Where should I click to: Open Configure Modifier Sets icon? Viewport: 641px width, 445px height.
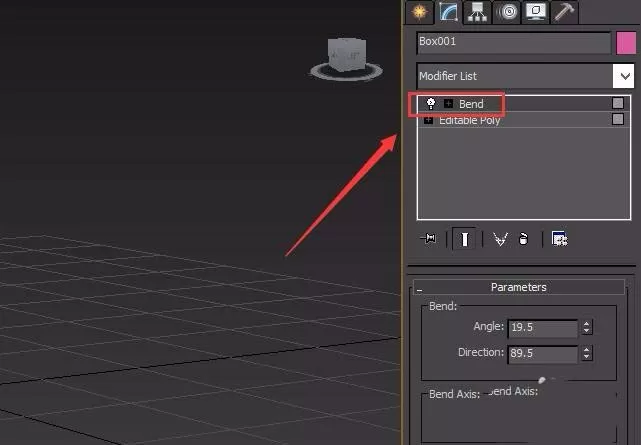[559, 239]
